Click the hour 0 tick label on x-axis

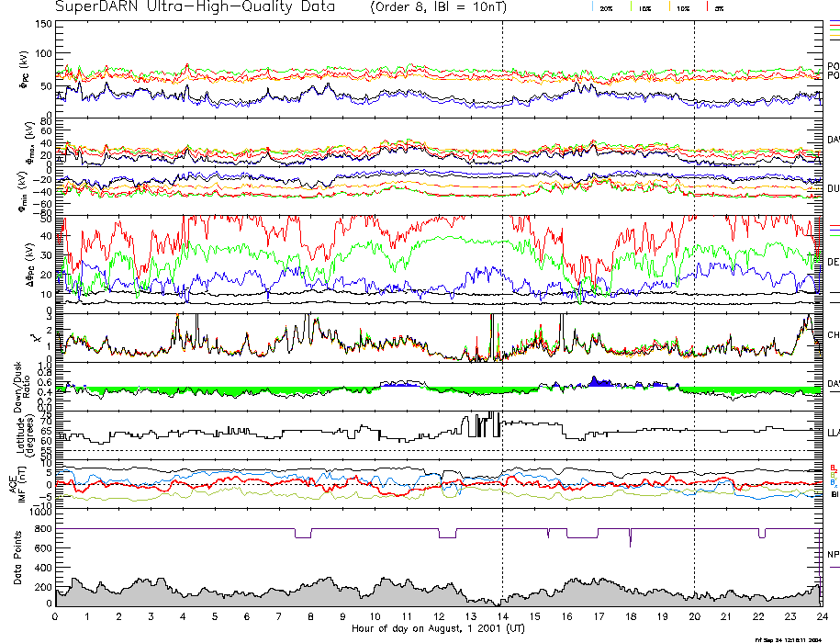[x=56, y=618]
